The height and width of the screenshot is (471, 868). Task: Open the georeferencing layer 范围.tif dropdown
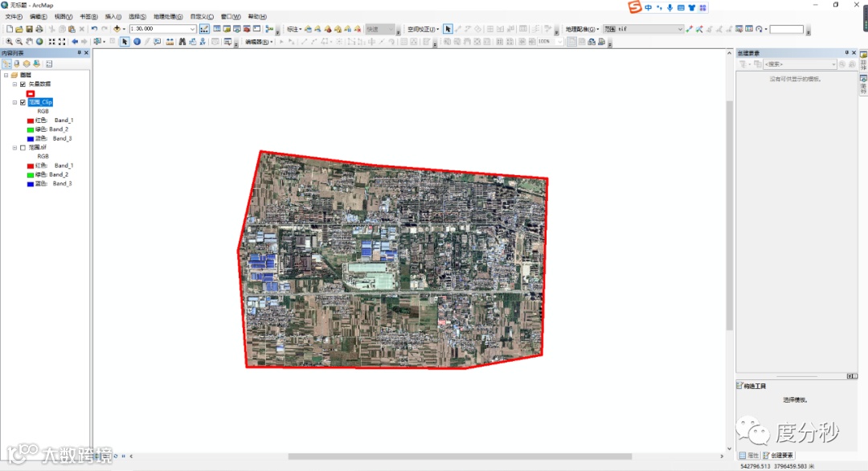pyautogui.click(x=680, y=29)
